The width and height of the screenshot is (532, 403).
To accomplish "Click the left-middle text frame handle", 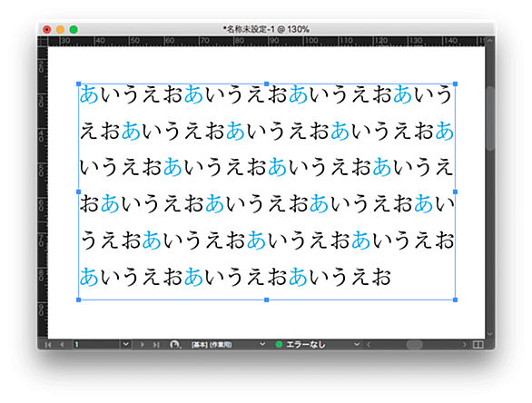I will [79, 192].
